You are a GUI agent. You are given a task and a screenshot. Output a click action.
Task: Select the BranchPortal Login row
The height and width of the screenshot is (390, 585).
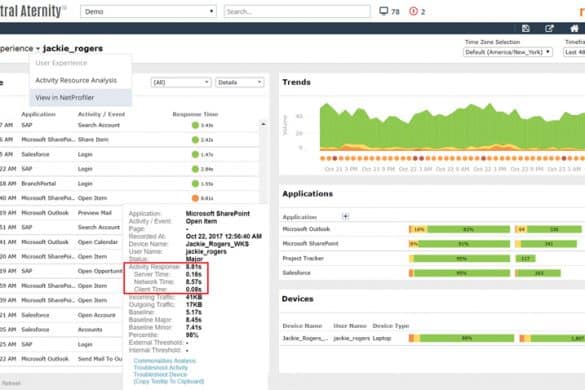click(x=129, y=184)
